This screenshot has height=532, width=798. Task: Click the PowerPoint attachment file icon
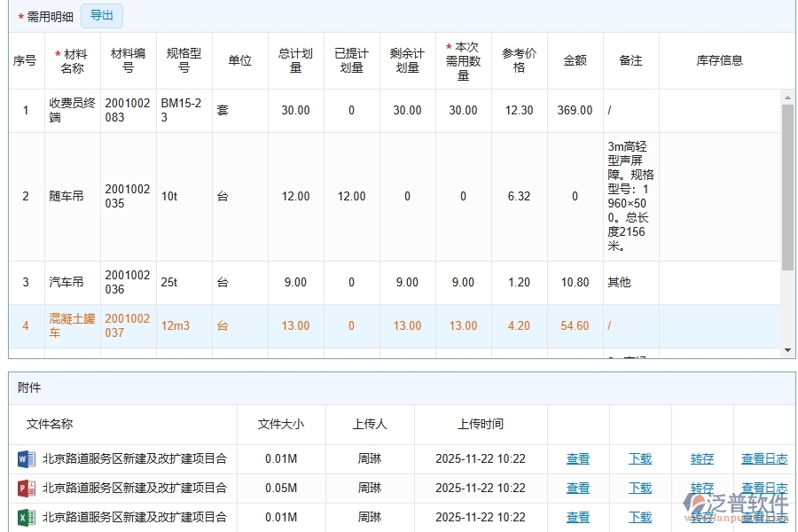(25, 489)
